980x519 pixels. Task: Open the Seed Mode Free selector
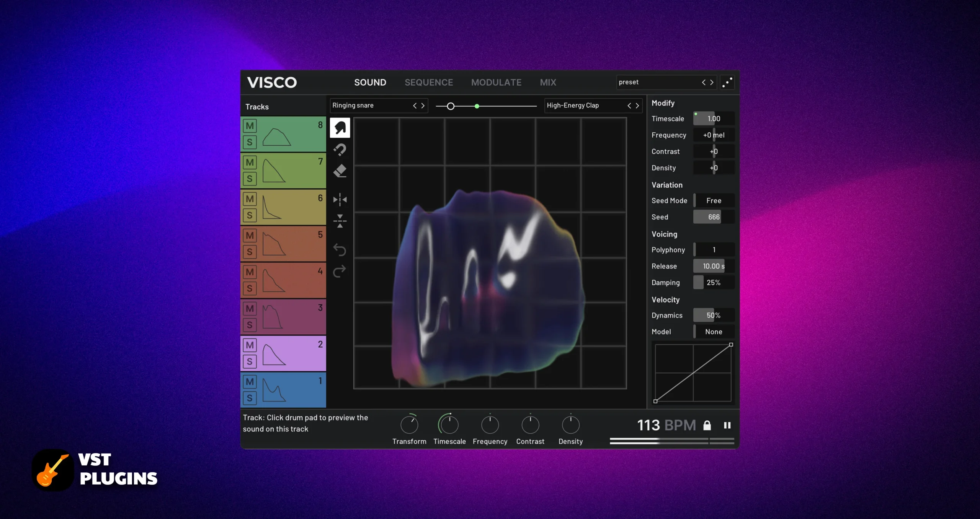(714, 200)
